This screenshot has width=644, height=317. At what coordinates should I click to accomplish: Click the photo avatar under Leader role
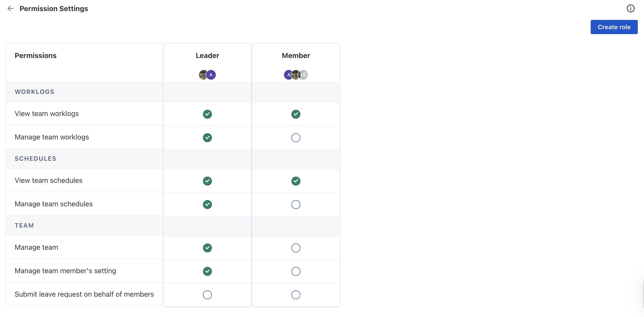[203, 75]
